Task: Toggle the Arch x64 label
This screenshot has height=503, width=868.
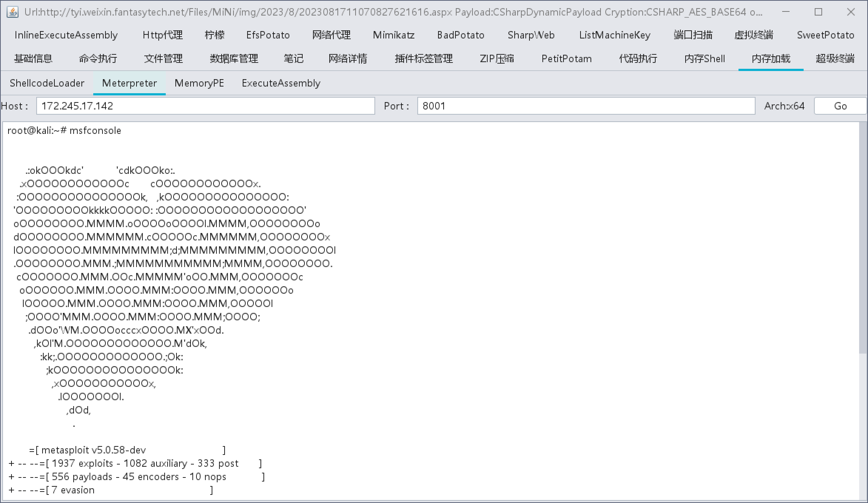Action: click(784, 106)
